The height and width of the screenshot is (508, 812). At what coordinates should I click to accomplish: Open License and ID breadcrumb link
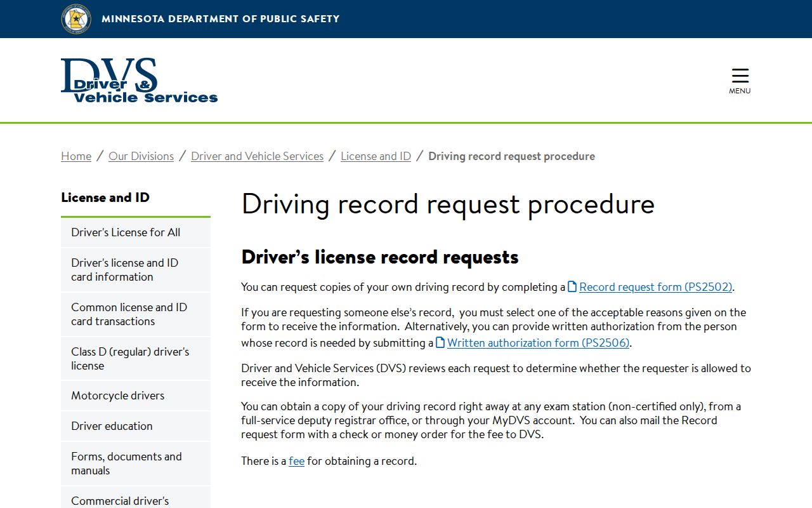[376, 156]
